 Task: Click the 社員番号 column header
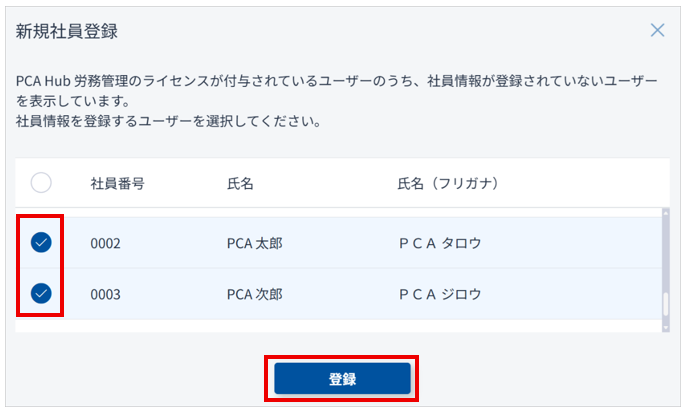click(x=117, y=183)
